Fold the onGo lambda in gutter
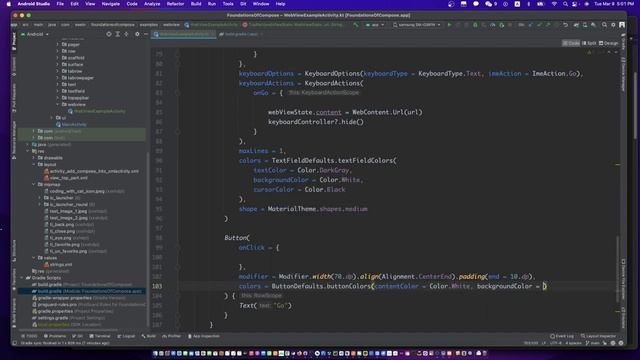Image resolution: width=640 pixels, height=360 pixels. (x=178, y=93)
